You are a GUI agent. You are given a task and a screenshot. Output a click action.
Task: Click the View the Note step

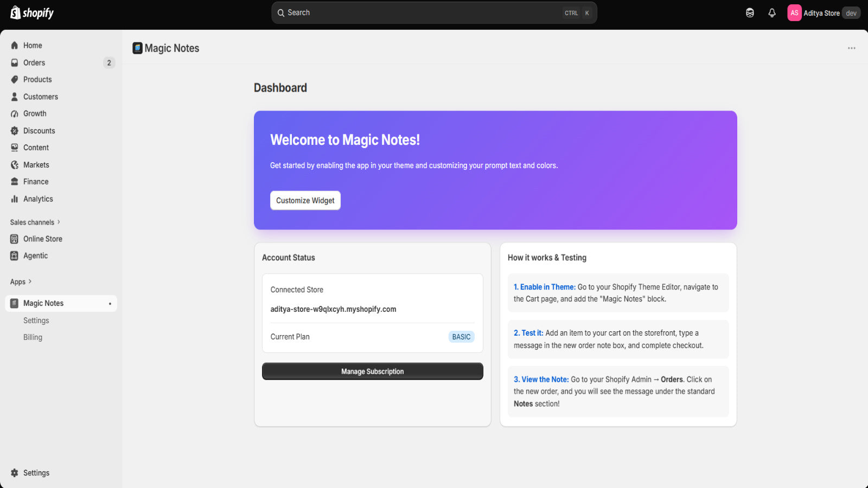[x=618, y=391]
